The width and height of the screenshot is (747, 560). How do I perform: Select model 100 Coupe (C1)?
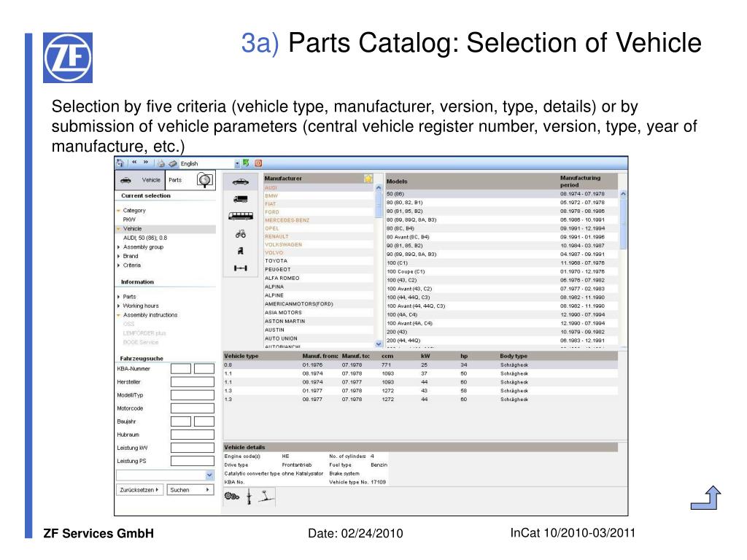click(x=502, y=272)
